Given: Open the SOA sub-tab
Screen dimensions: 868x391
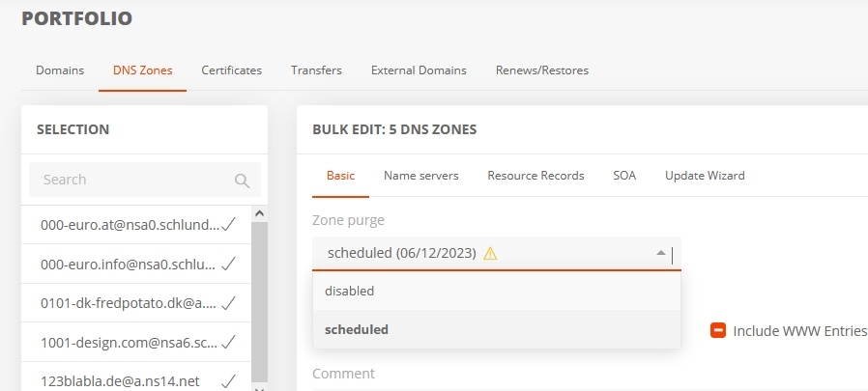Looking at the screenshot, I should tap(624, 176).
